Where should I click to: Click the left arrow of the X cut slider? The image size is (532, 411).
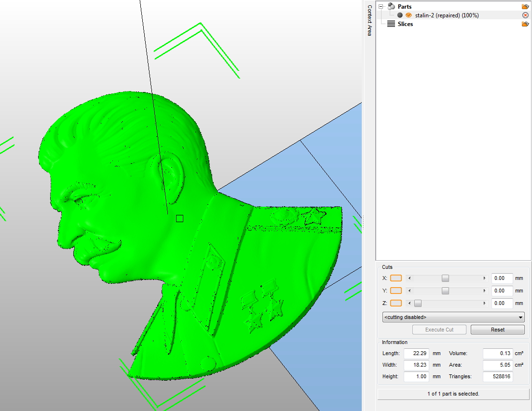tap(409, 278)
